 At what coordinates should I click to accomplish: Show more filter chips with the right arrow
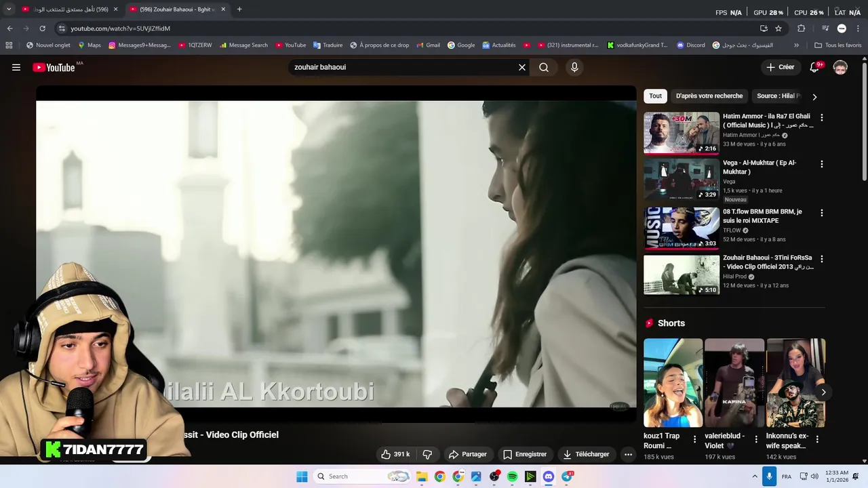814,96
